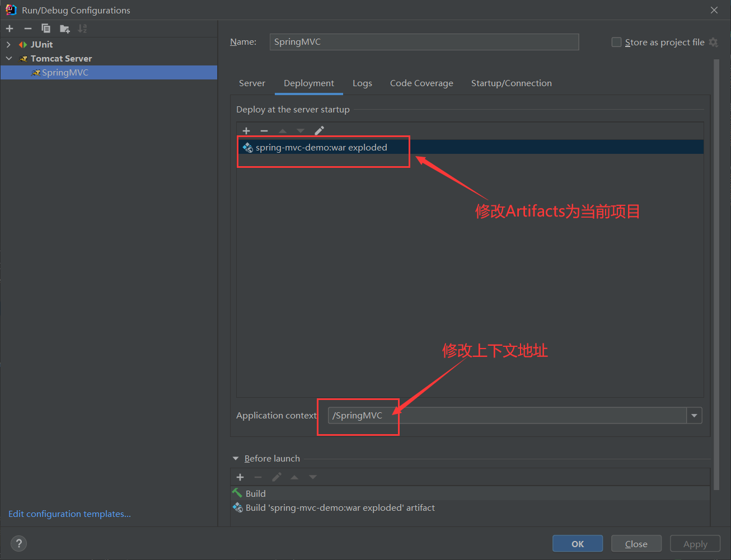
Task: Add a deployment artifact with plus
Action: [246, 131]
